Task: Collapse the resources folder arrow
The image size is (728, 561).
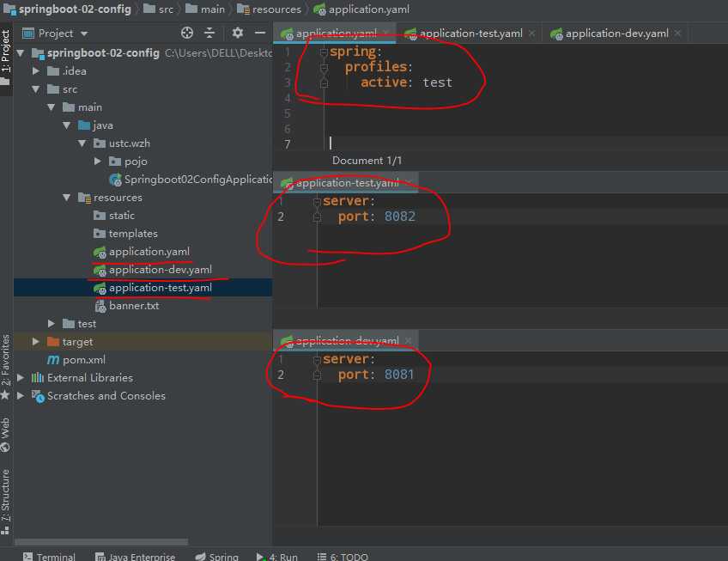Action: pos(67,198)
